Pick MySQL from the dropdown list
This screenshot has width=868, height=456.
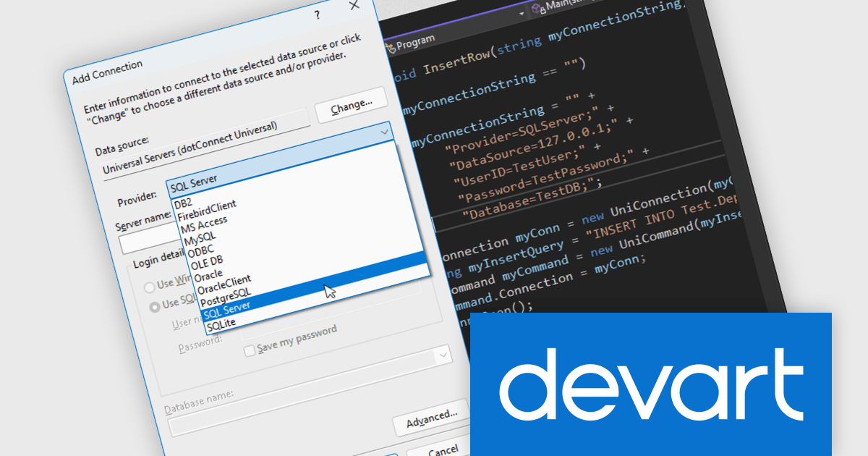200,238
